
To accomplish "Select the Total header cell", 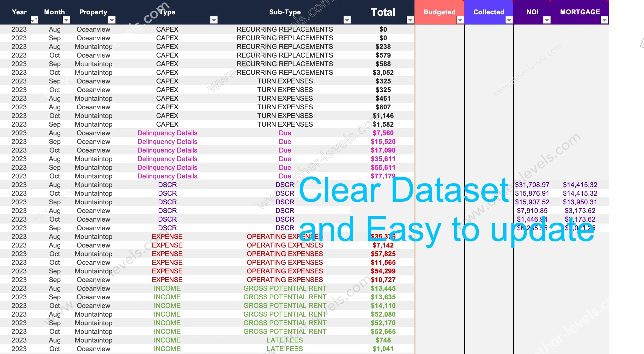I will [x=383, y=12].
